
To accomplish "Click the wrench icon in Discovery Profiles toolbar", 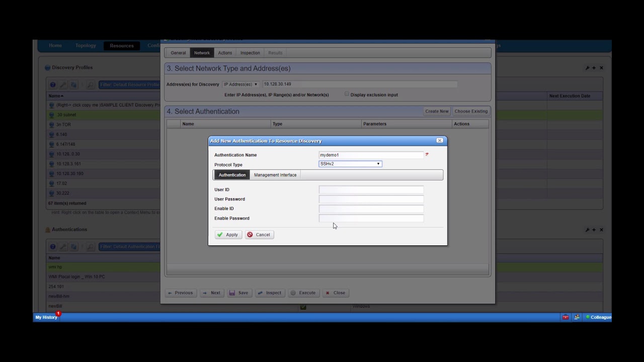I will click(x=63, y=85).
